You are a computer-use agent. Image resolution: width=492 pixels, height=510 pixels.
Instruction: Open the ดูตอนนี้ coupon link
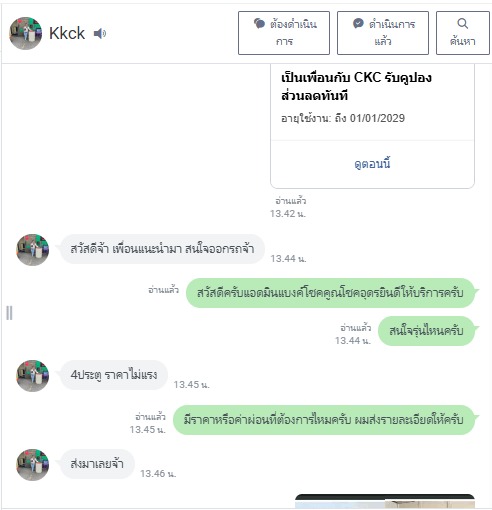click(x=372, y=164)
